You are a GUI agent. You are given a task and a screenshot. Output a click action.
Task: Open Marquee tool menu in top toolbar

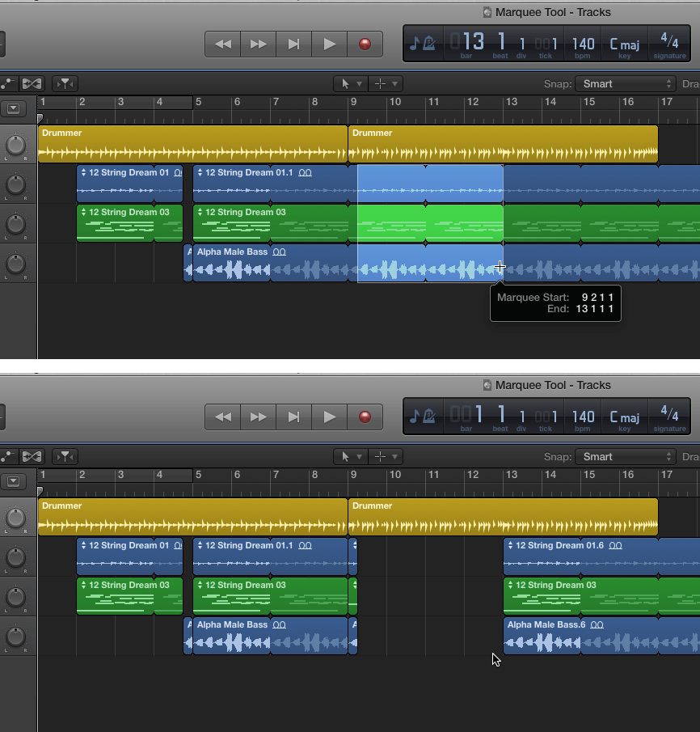[386, 84]
